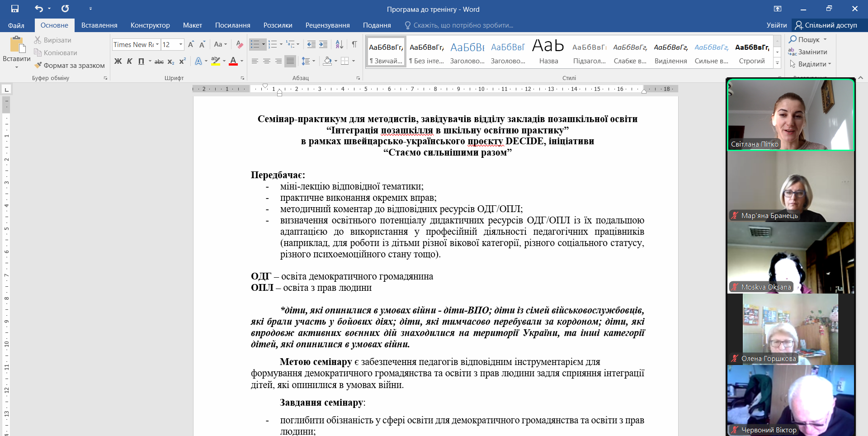Screen dimensions: 868x436
Task: Toggle bold formatting (Ж) button
Action: (118, 61)
